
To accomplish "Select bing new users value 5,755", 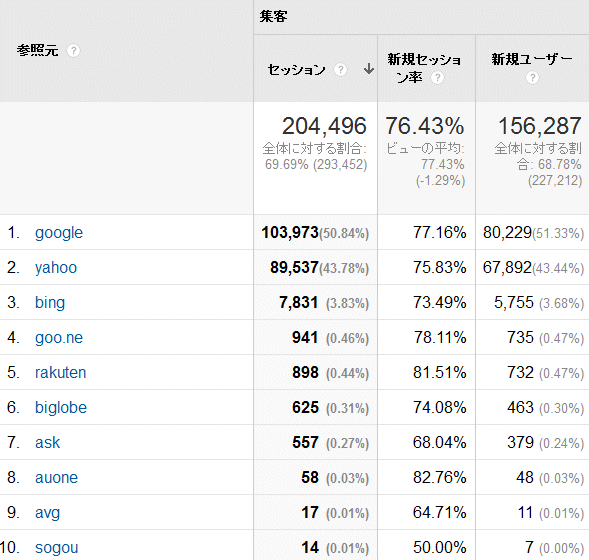I will pyautogui.click(x=513, y=302).
